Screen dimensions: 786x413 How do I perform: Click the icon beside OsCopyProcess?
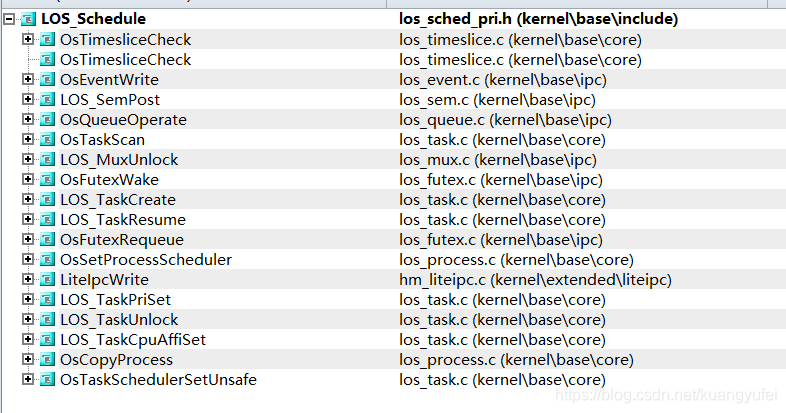(x=47, y=359)
